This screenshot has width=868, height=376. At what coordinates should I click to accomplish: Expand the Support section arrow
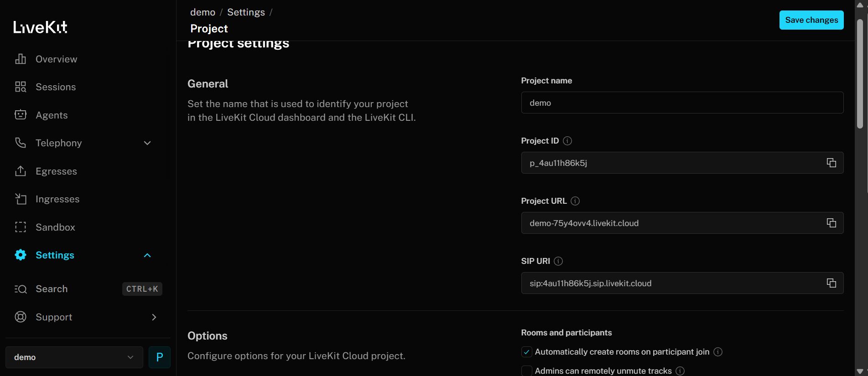(x=154, y=317)
